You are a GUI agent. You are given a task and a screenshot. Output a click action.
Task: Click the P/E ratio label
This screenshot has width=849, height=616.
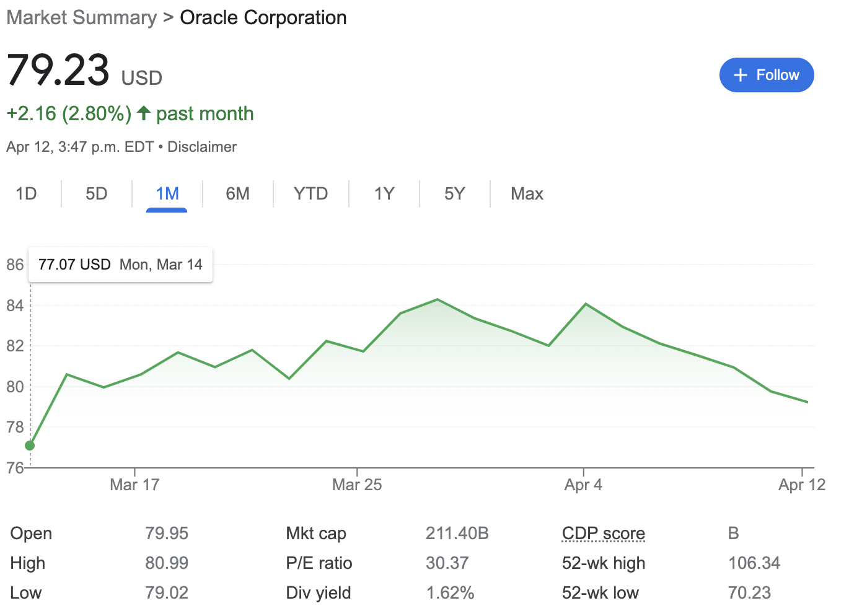[319, 563]
